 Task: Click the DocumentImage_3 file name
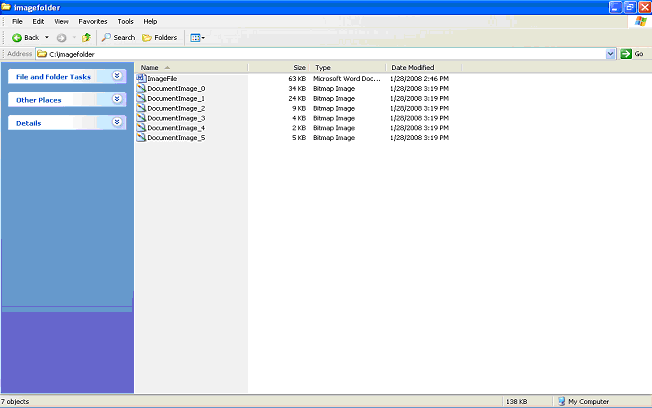tap(176, 118)
